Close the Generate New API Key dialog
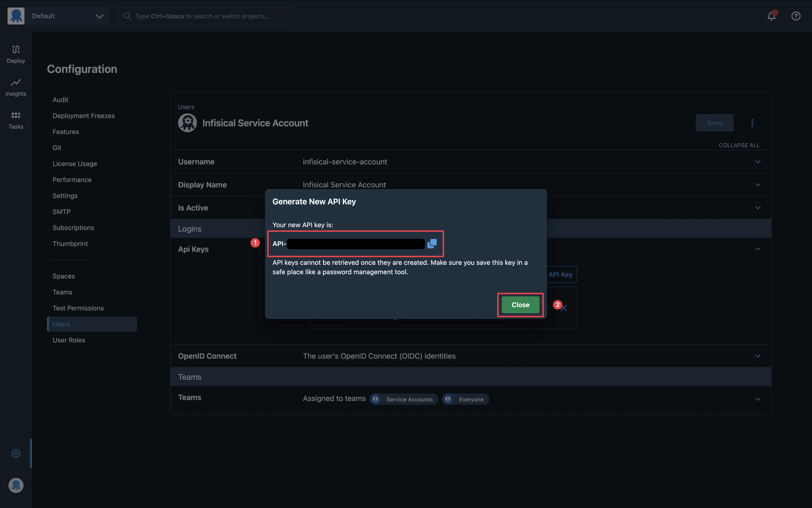812x508 pixels. pyautogui.click(x=520, y=305)
